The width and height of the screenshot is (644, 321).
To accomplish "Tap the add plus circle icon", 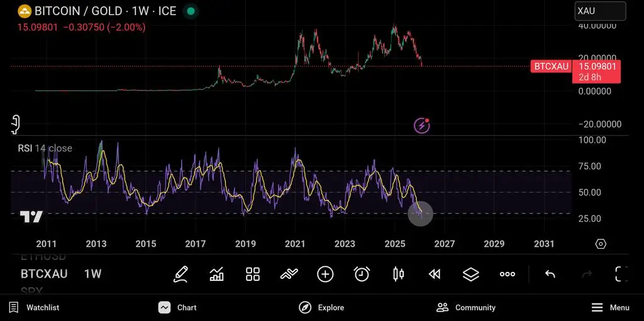I will 325,274.
